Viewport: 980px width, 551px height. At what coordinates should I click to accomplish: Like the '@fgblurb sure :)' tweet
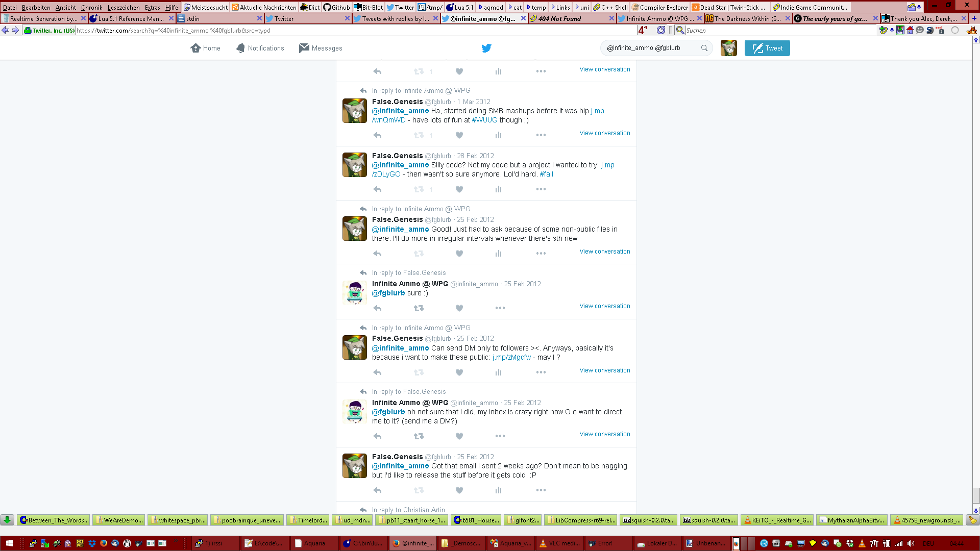point(459,308)
